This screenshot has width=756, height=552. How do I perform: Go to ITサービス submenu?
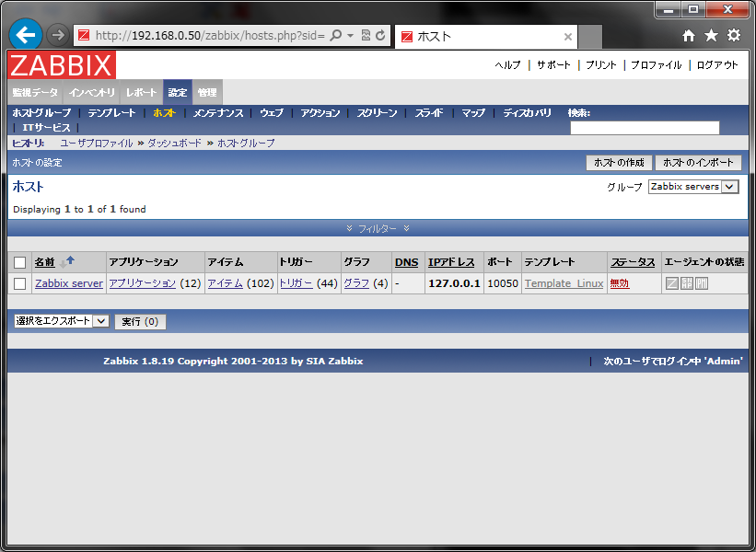coord(46,128)
